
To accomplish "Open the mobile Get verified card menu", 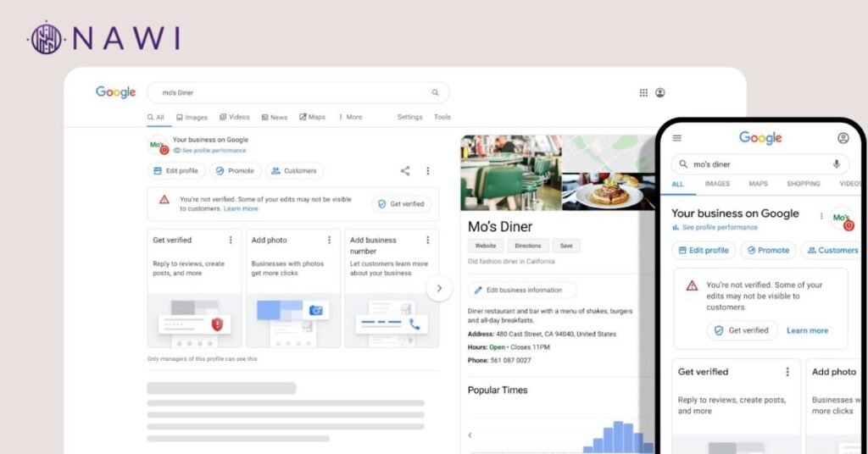I will [x=787, y=372].
